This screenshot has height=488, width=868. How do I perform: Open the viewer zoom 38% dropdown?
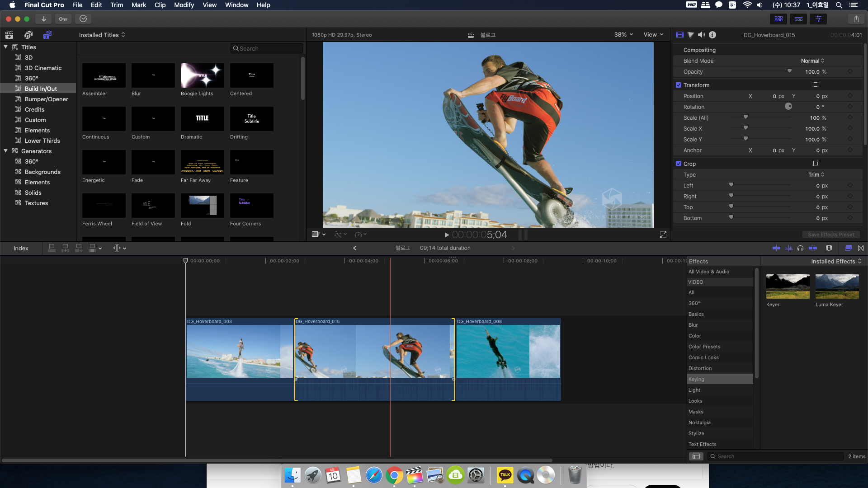(623, 35)
